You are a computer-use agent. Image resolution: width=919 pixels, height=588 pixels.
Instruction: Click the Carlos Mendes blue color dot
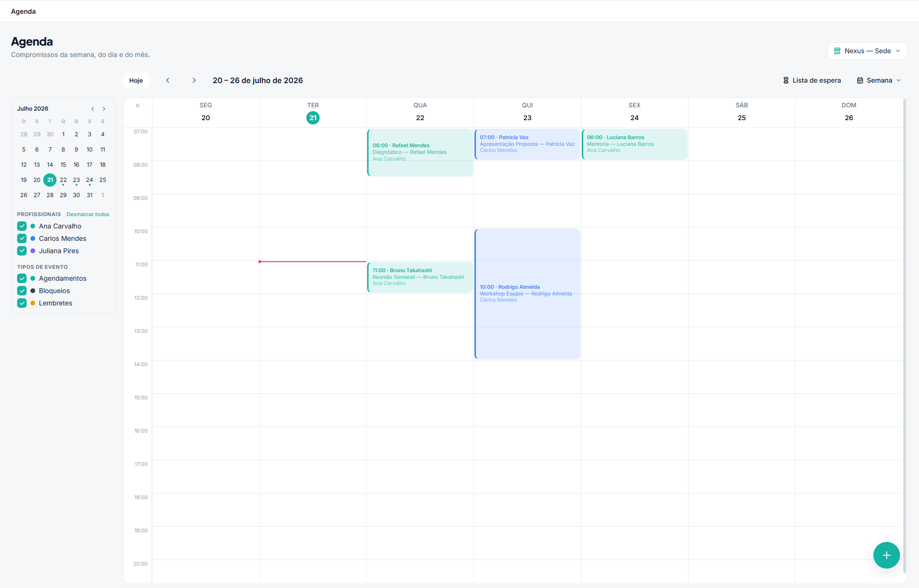(33, 238)
